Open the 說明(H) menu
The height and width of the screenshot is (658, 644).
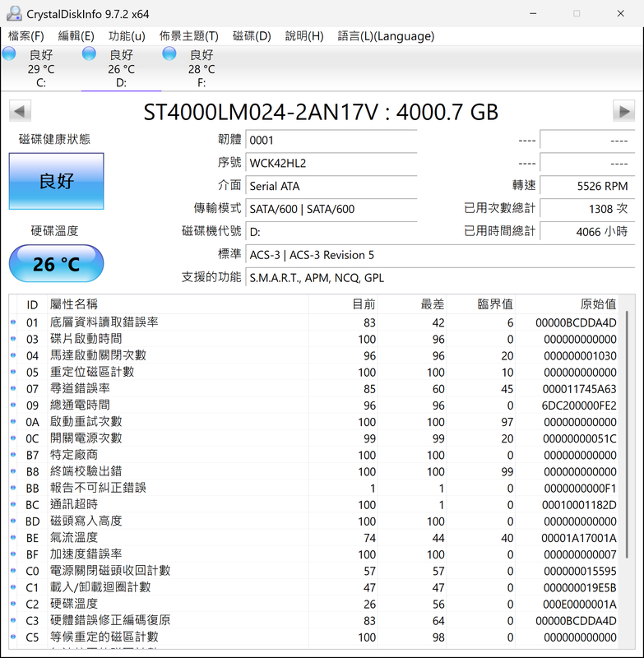click(304, 36)
